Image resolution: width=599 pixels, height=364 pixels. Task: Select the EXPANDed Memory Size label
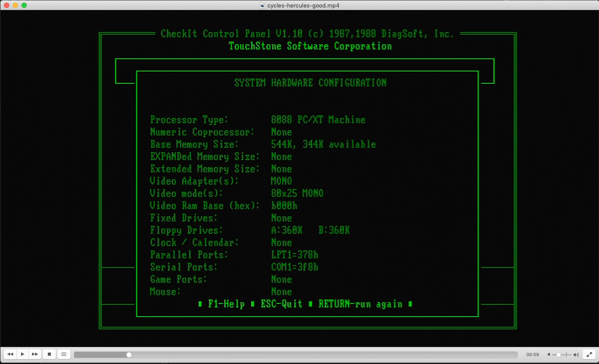[x=205, y=157]
